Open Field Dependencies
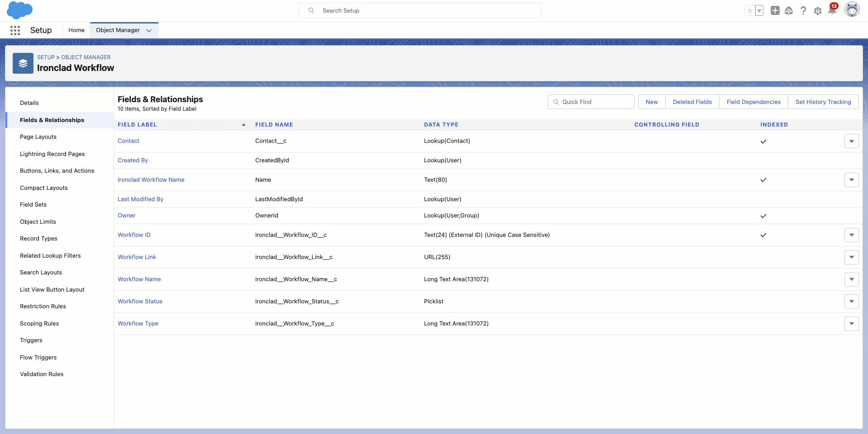The height and width of the screenshot is (434, 868). tap(754, 102)
